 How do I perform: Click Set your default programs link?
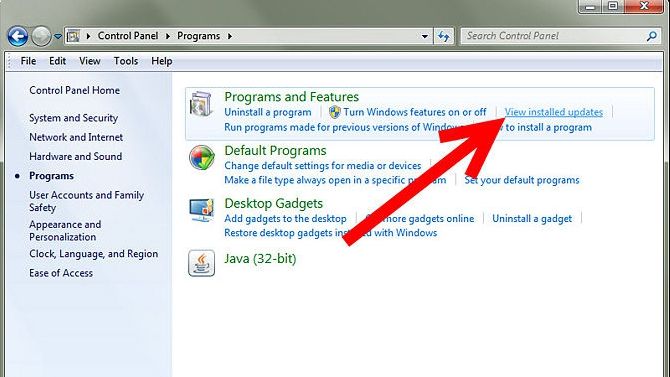click(x=522, y=180)
